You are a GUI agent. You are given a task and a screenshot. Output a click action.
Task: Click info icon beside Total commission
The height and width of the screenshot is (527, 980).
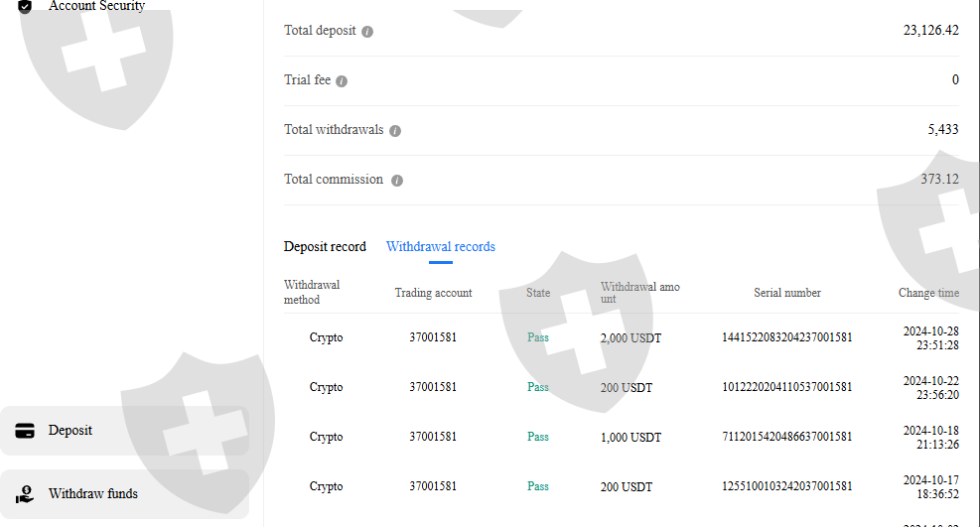397,181
